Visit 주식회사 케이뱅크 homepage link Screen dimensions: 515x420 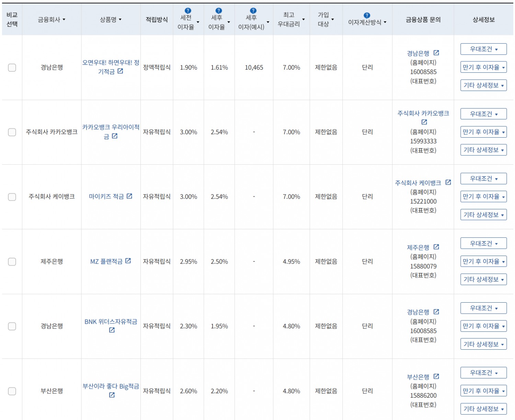(x=418, y=183)
